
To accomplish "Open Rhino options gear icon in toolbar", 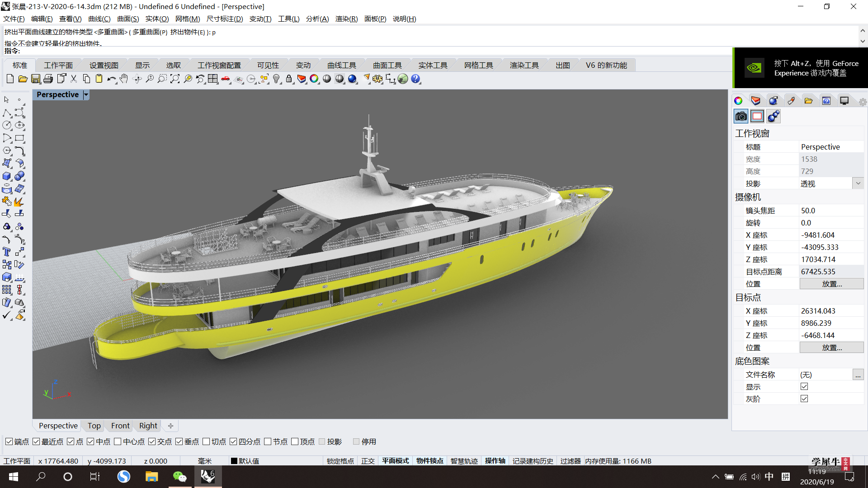I will pos(377,79).
